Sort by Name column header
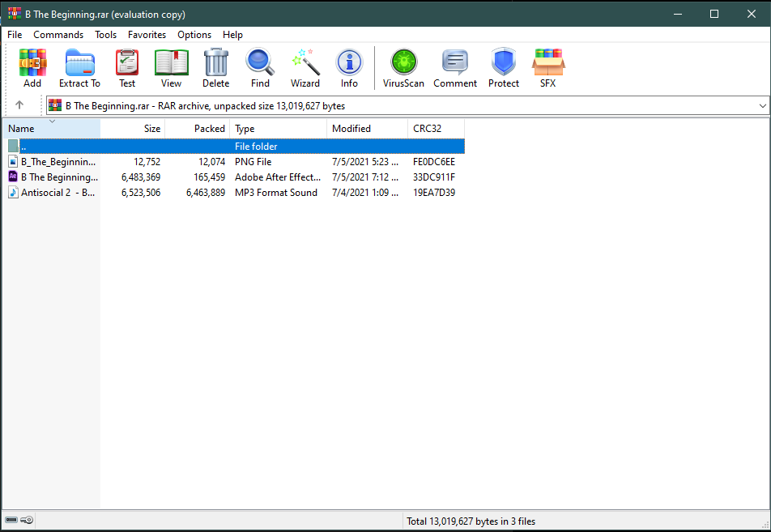The image size is (771, 532). (52, 128)
